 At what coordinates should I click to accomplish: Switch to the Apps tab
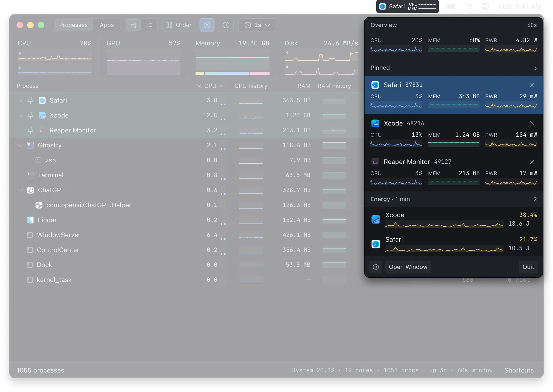coord(107,25)
